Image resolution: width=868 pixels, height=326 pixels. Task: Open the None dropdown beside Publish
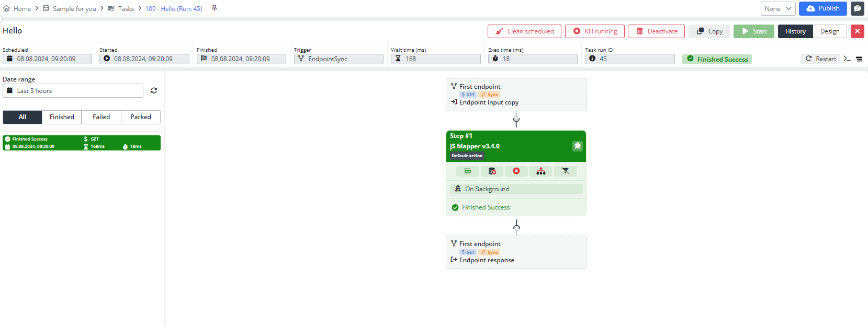pyautogui.click(x=777, y=8)
